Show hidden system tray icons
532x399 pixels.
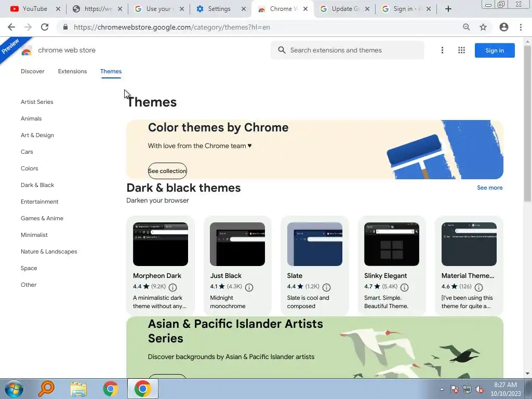pyautogui.click(x=442, y=389)
